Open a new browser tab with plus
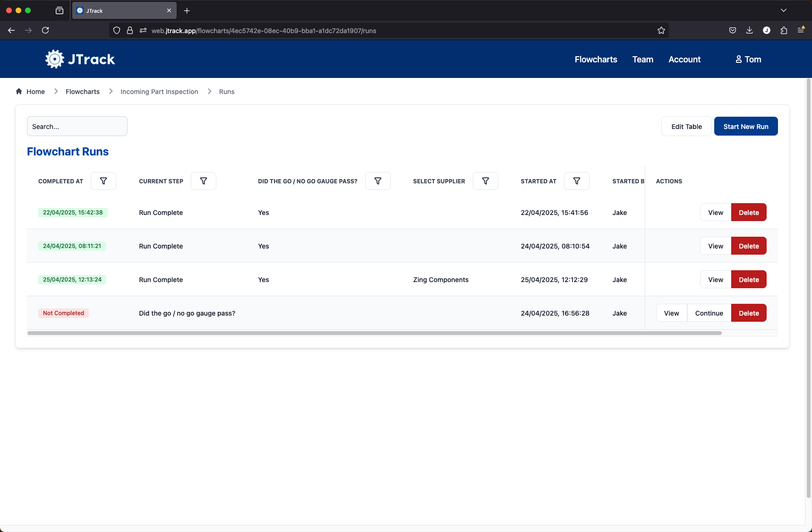Viewport: 812px width, 532px height. click(187, 10)
